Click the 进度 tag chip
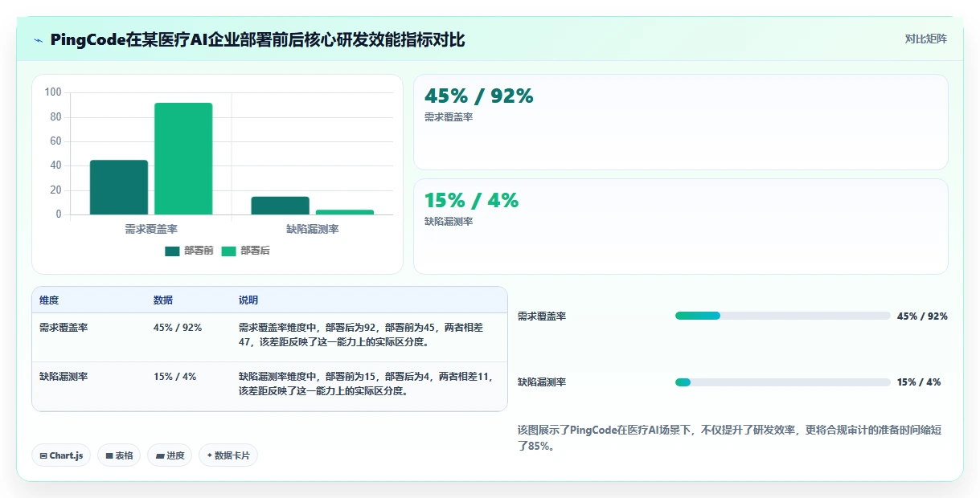The height and width of the screenshot is (498, 980). coord(170,455)
